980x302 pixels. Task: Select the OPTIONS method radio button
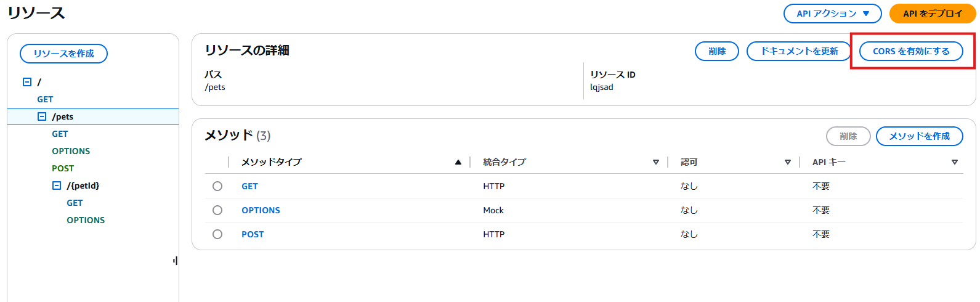217,210
